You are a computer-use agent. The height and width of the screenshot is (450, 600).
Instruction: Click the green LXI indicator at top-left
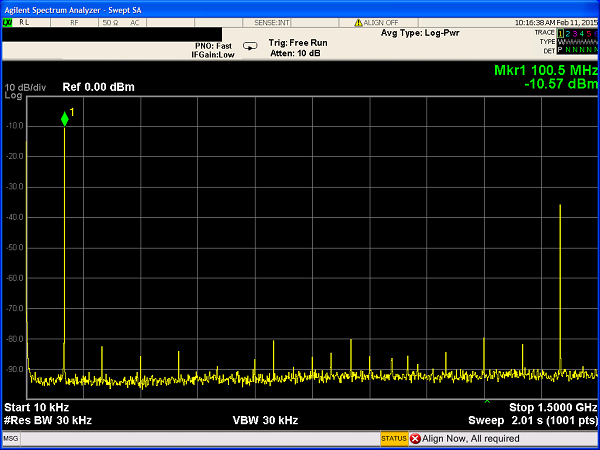9,21
